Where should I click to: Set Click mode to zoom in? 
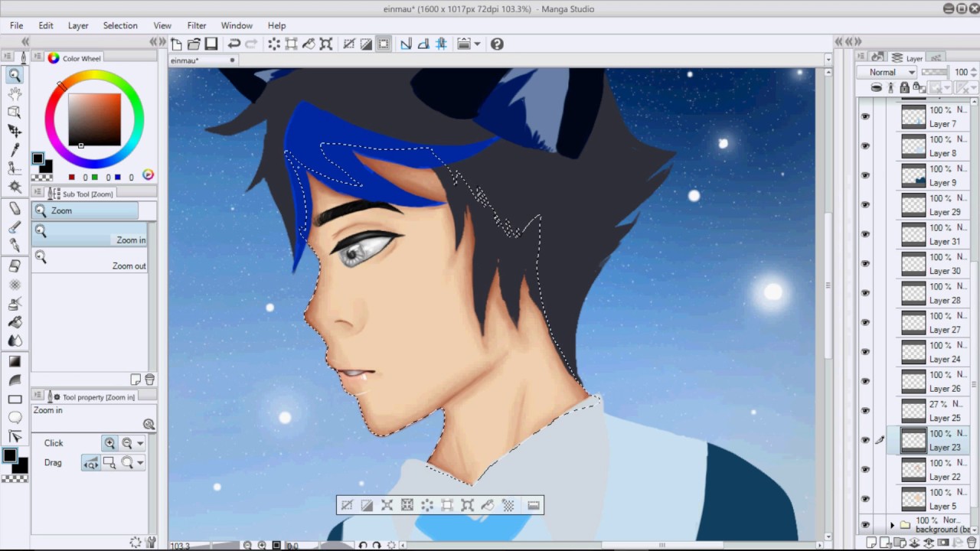(x=110, y=443)
